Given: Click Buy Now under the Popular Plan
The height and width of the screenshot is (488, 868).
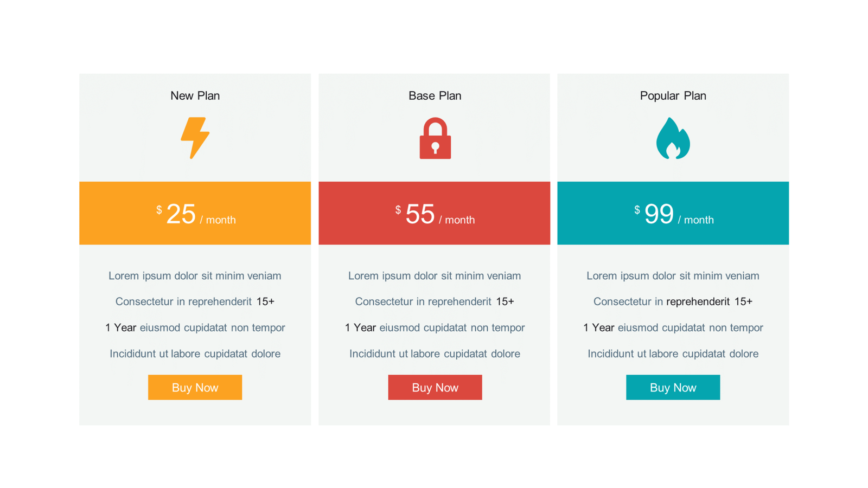Looking at the screenshot, I should point(673,387).
